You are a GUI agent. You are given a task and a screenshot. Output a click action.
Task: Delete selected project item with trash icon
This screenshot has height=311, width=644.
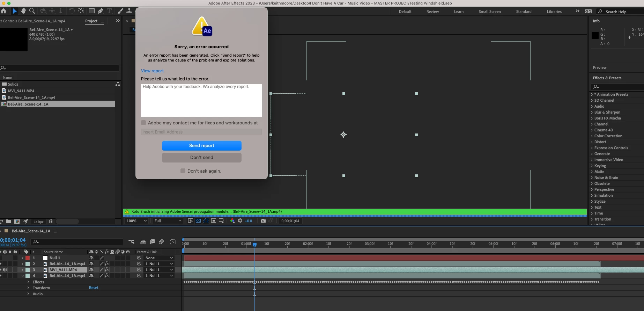pyautogui.click(x=51, y=222)
